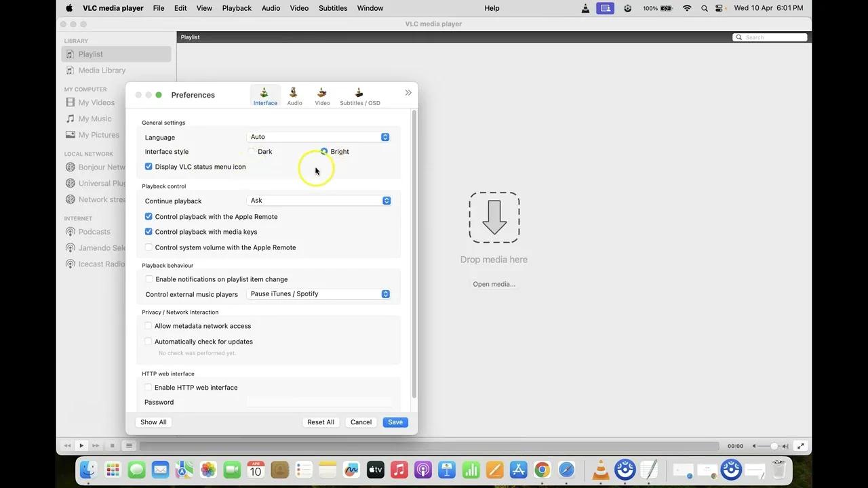
Task: Open the Video preferences section
Action: pyautogui.click(x=322, y=96)
